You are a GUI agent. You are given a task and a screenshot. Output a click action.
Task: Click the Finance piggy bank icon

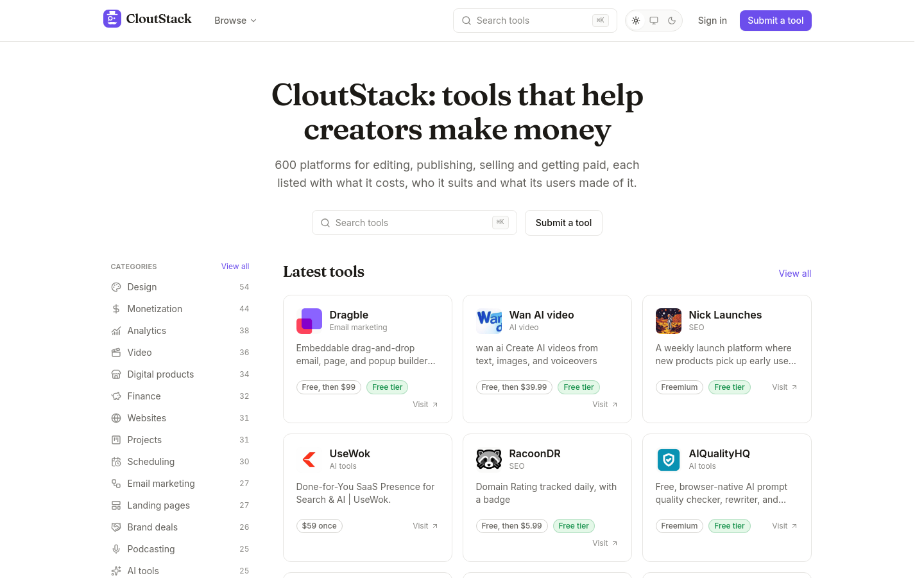coord(116,396)
